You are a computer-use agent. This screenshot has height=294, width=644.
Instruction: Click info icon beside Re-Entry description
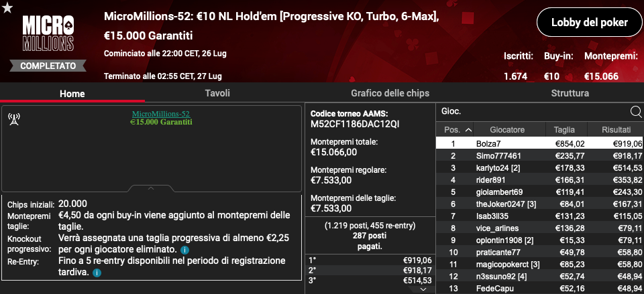point(97,273)
